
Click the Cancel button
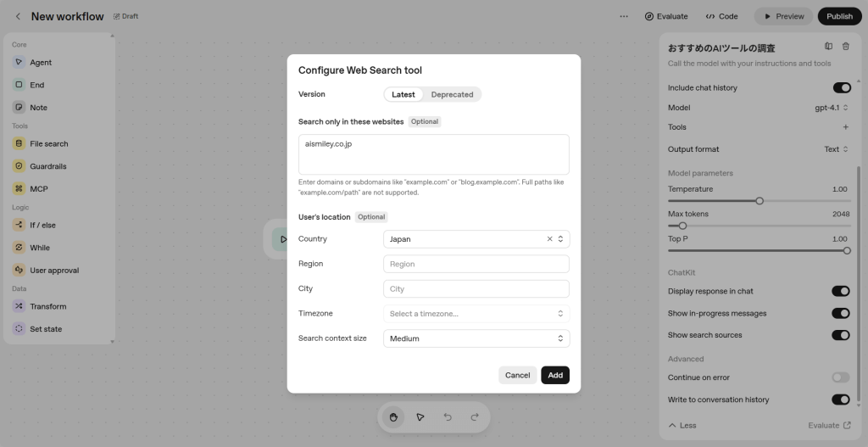pyautogui.click(x=517, y=375)
